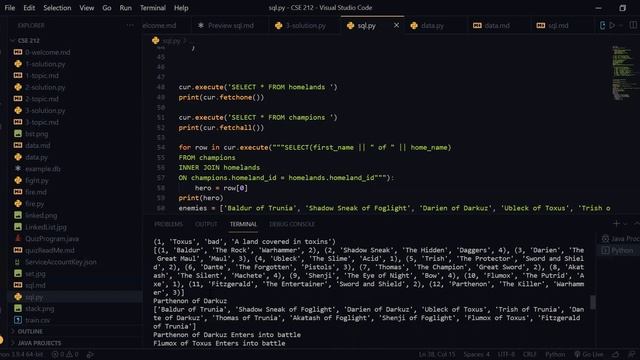640x360 pixels.
Task: Click the JSON icon of ServiceAccountKey.json
Action: point(18,262)
